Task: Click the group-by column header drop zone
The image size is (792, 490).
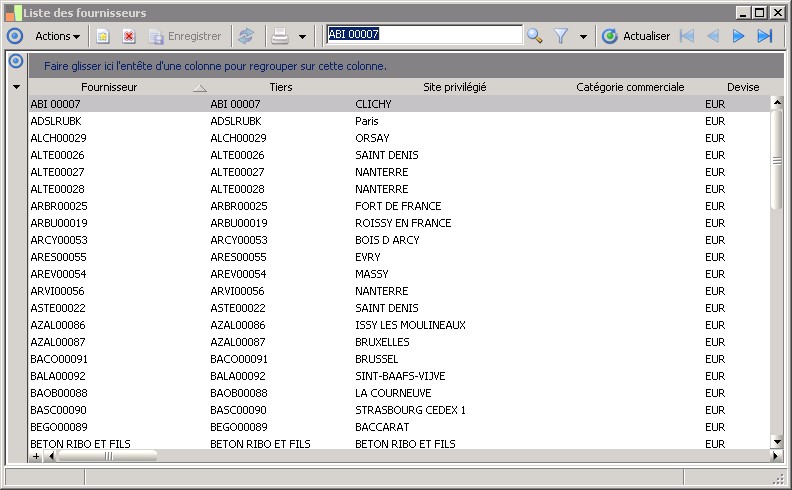Action: [406, 66]
